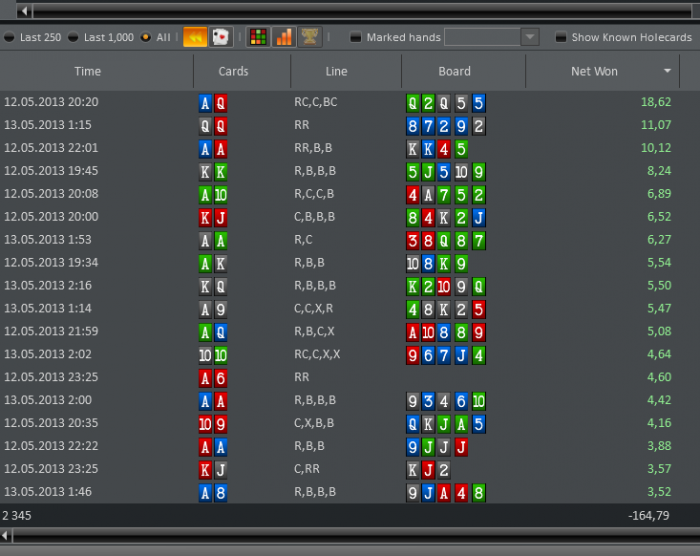Click the A 6 hole cards in the 4,60 row

(213, 379)
